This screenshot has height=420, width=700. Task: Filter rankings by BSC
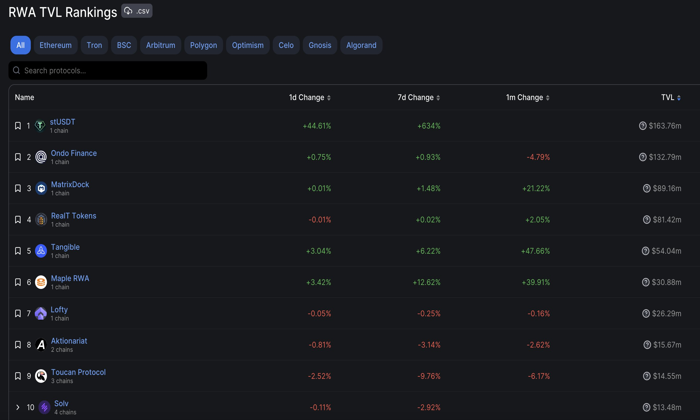point(124,45)
